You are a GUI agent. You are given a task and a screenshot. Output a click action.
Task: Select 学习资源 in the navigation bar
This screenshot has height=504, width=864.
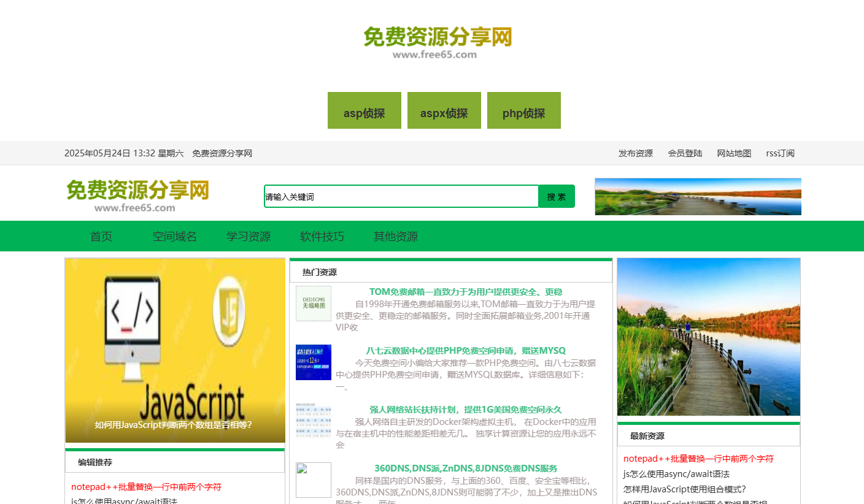point(249,237)
